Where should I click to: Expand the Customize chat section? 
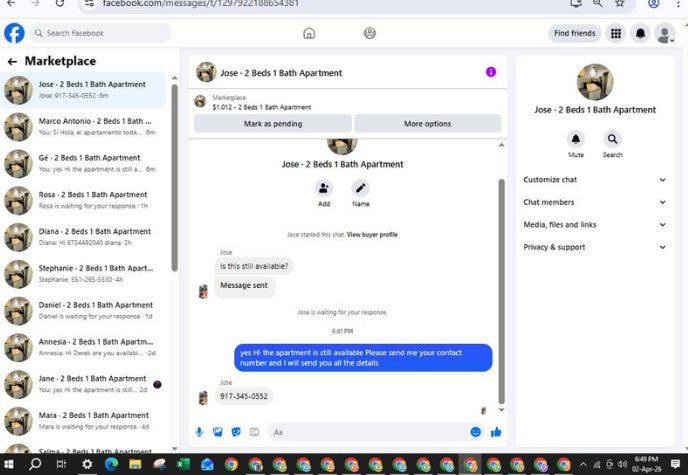(595, 180)
